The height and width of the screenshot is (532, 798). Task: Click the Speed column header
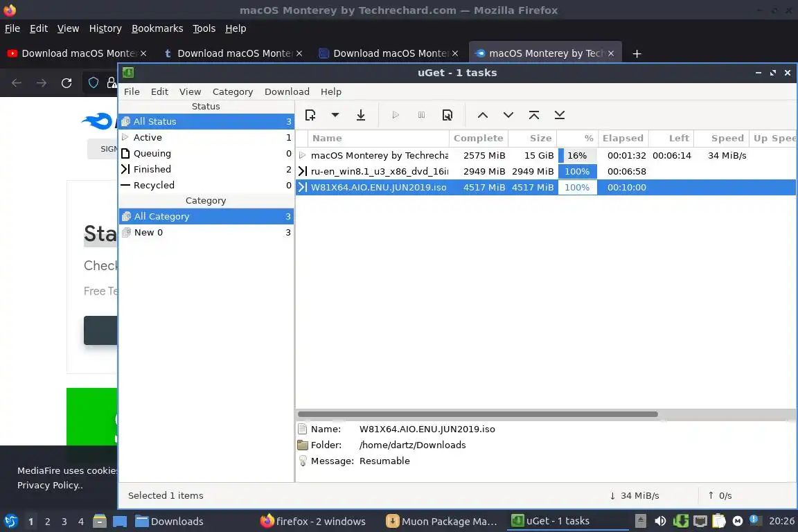point(722,138)
